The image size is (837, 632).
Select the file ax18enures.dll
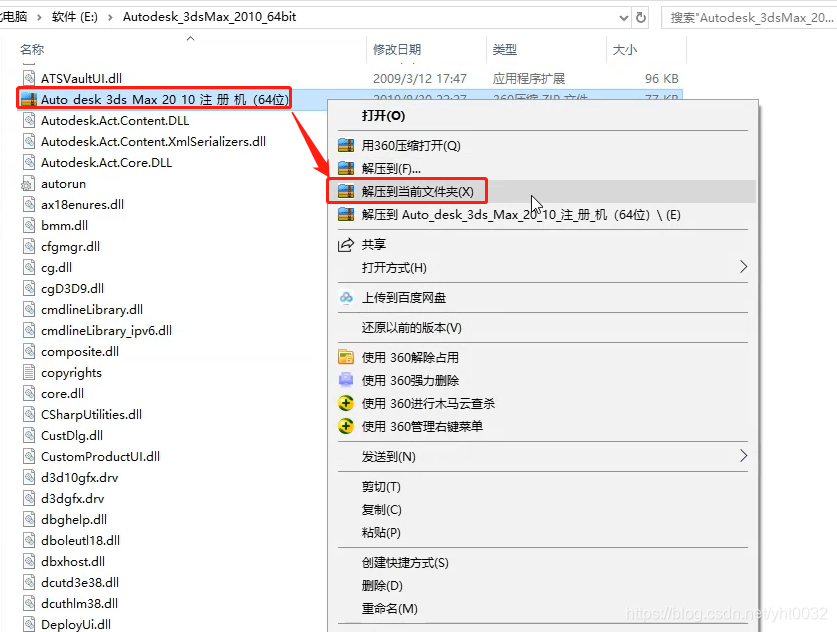[x=82, y=204]
